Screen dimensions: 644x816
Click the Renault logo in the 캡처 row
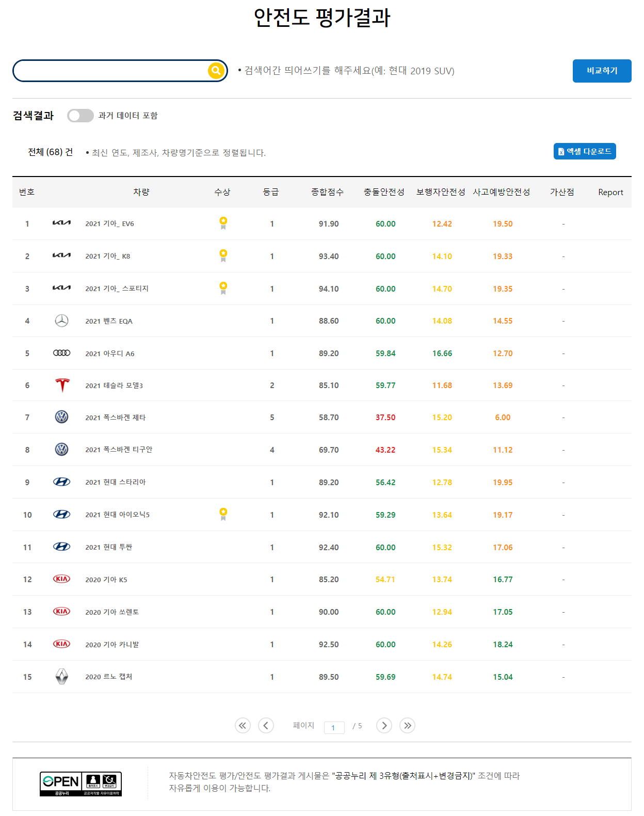pyautogui.click(x=62, y=676)
